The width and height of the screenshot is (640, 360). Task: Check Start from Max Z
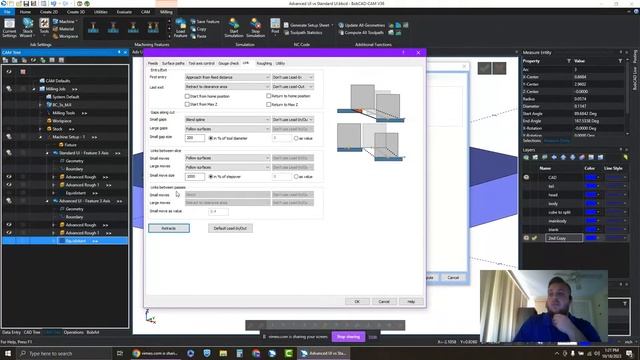tap(187, 104)
